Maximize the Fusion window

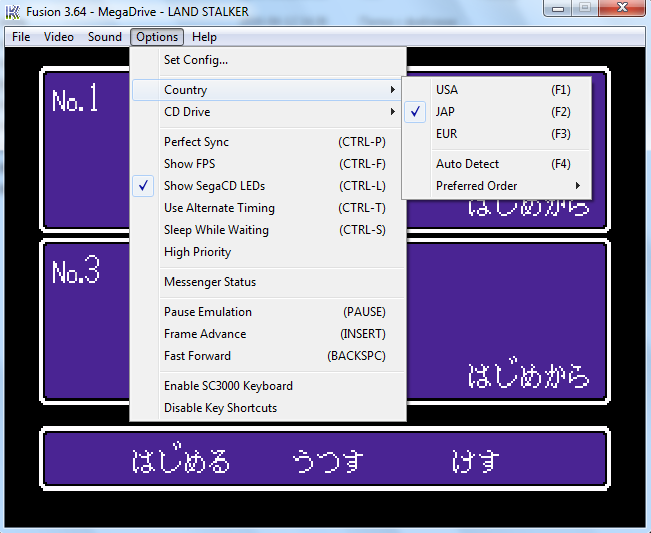tap(585, 8)
